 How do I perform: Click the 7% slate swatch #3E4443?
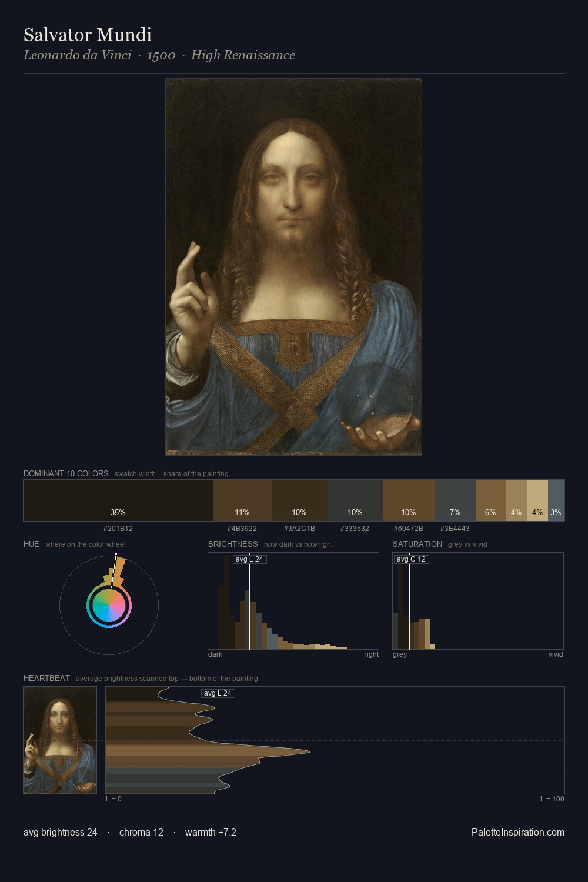point(455,500)
